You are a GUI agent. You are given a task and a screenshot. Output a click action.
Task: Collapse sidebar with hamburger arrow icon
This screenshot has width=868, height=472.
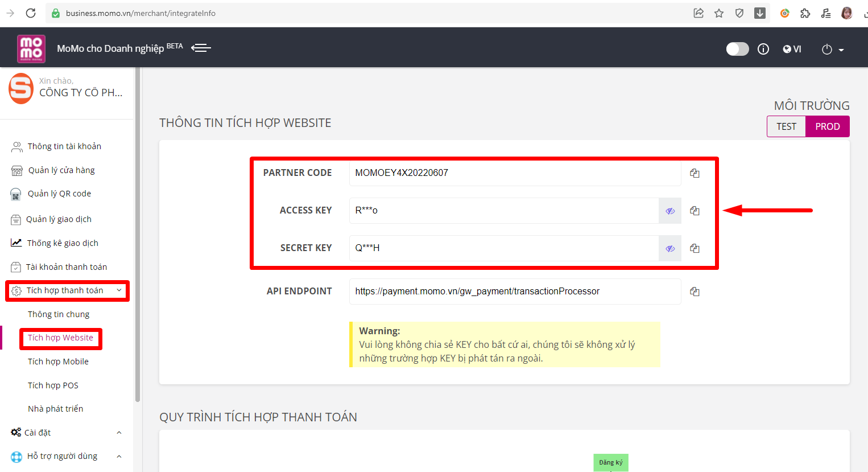click(x=201, y=48)
